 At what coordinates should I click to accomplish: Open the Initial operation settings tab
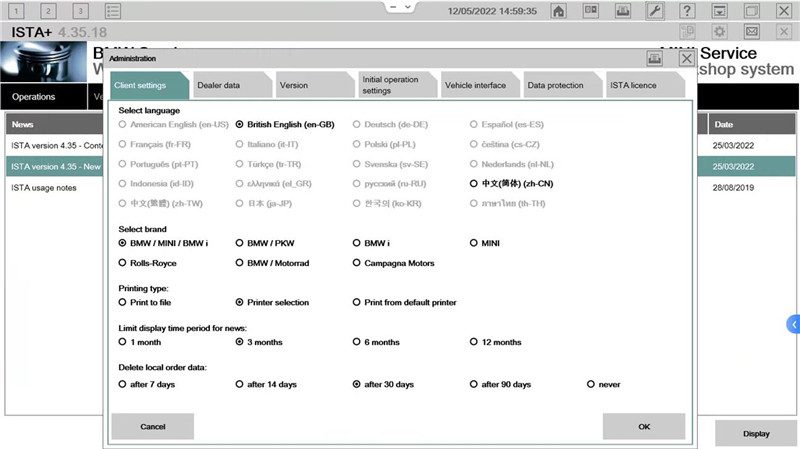(398, 85)
